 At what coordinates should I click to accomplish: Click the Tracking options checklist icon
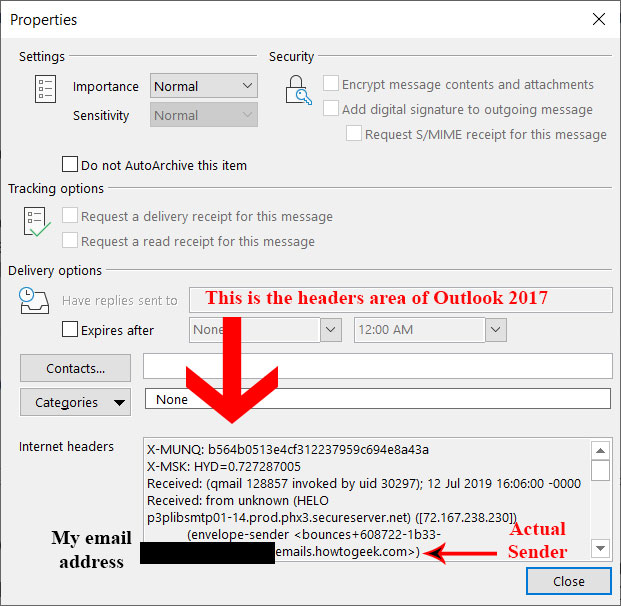tap(37, 222)
